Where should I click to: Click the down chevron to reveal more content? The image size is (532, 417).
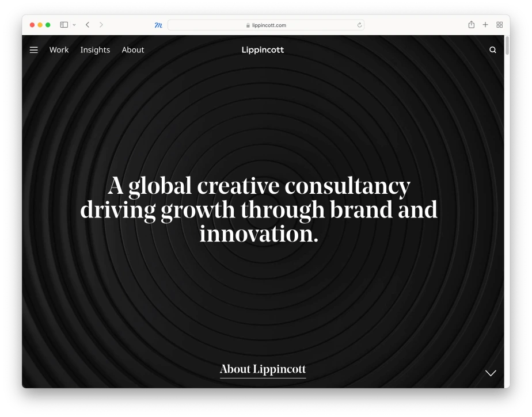pyautogui.click(x=491, y=373)
